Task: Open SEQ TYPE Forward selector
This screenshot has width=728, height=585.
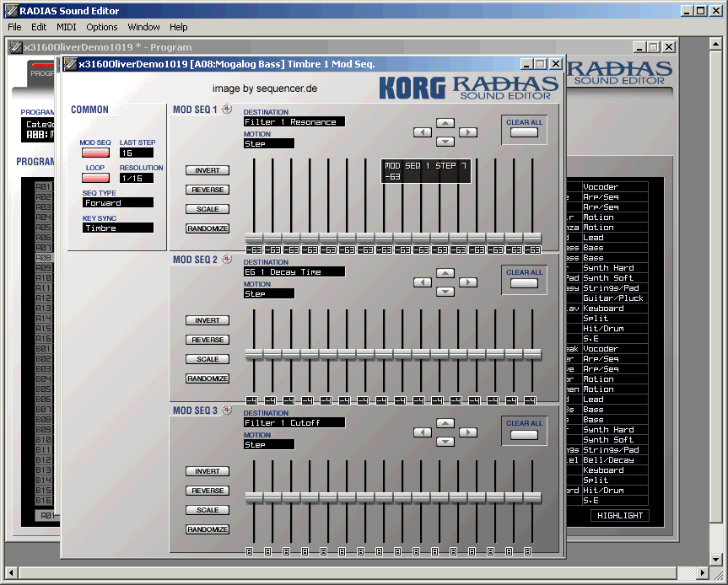Action: click(x=118, y=202)
